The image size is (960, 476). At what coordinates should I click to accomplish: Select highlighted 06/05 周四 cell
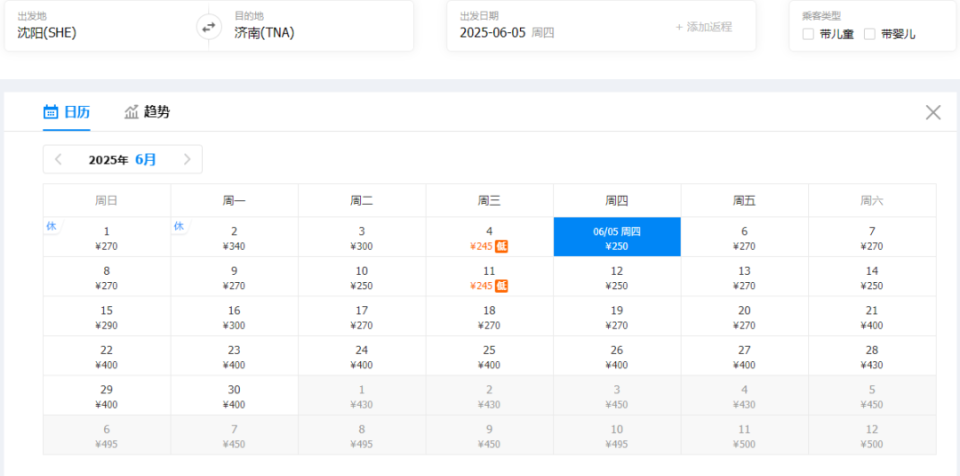click(x=617, y=237)
